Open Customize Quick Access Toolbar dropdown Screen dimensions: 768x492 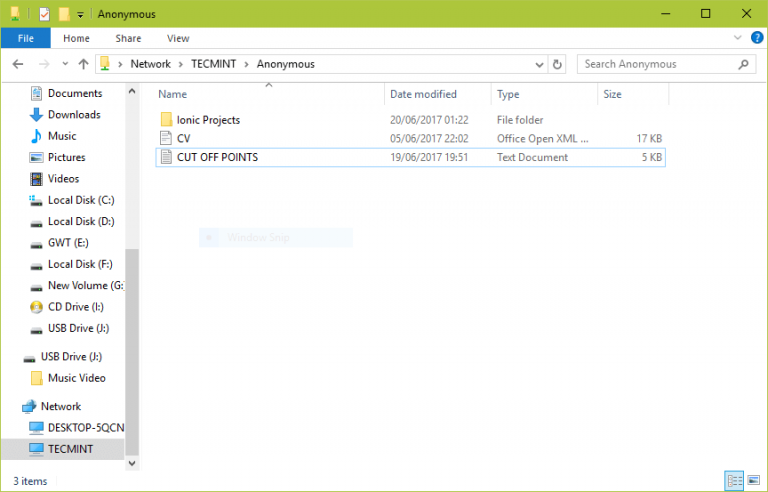coord(80,14)
